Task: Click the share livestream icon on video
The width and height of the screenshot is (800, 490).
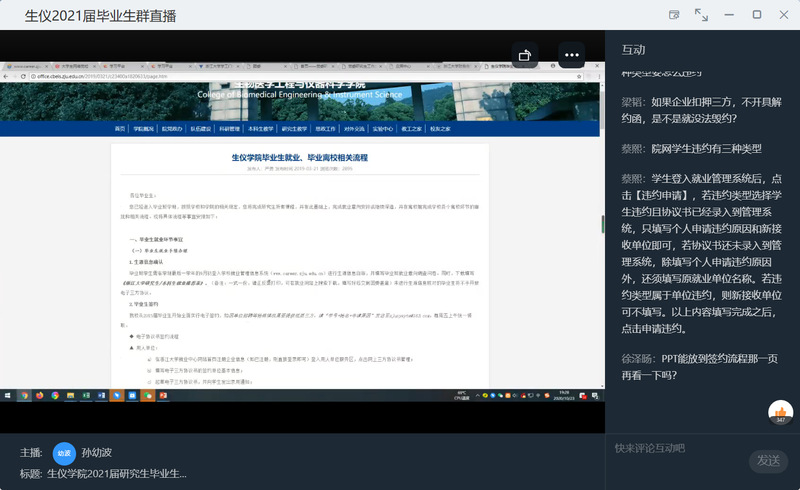Action: pyautogui.click(x=526, y=55)
